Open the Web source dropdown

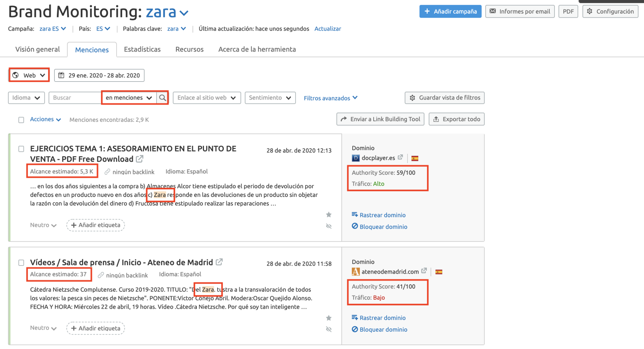(29, 75)
